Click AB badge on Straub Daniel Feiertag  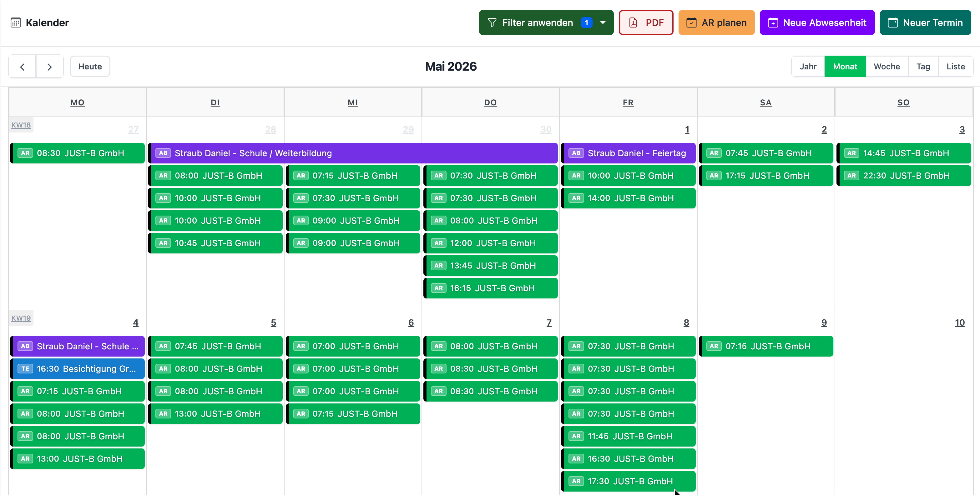click(x=576, y=153)
